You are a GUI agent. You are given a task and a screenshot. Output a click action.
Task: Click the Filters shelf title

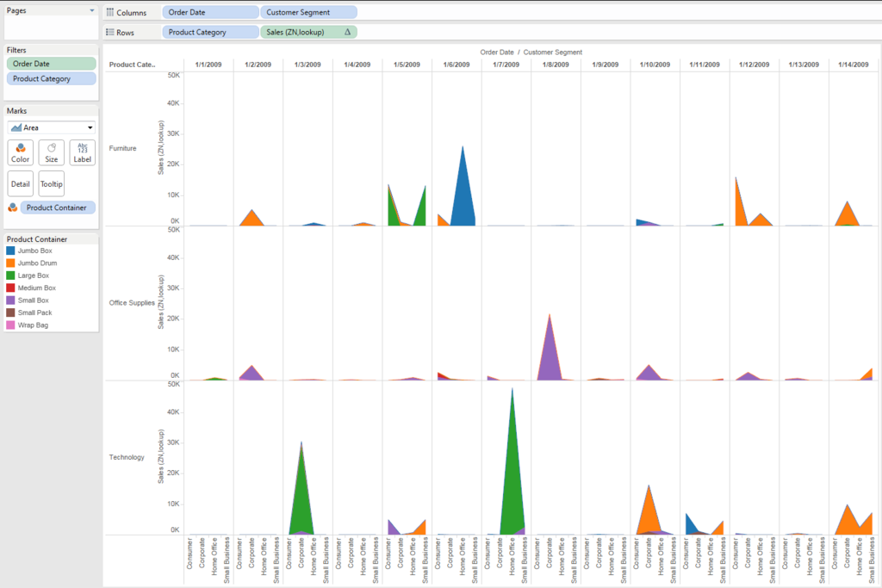click(x=16, y=50)
